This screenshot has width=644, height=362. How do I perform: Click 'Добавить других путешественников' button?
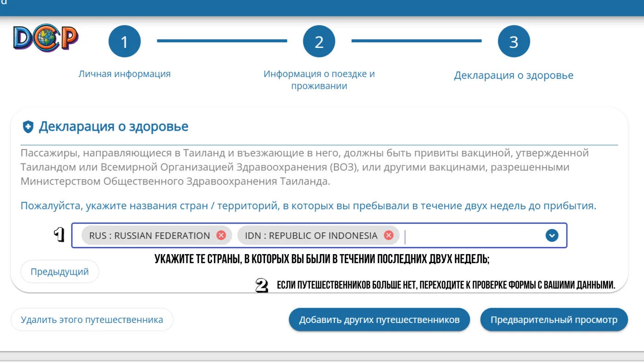point(379,320)
